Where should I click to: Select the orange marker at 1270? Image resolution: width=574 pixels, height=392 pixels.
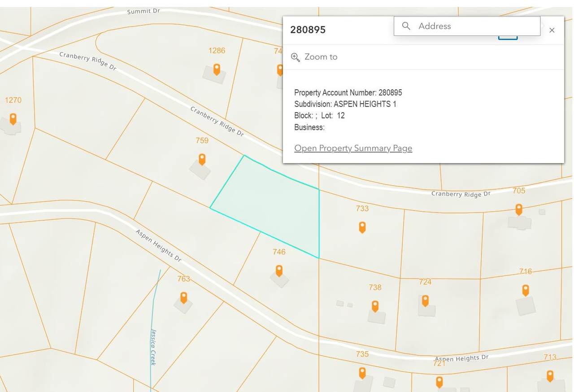click(x=13, y=119)
